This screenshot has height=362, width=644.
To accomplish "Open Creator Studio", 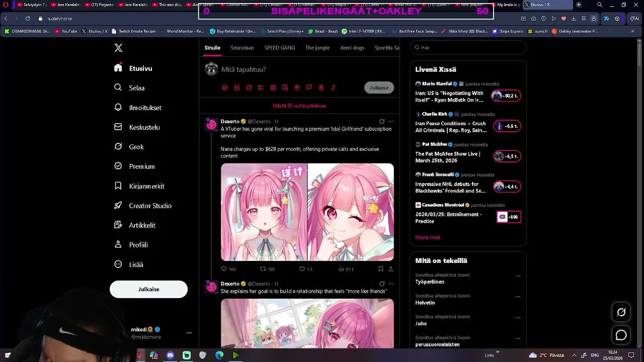I will (x=143, y=206).
